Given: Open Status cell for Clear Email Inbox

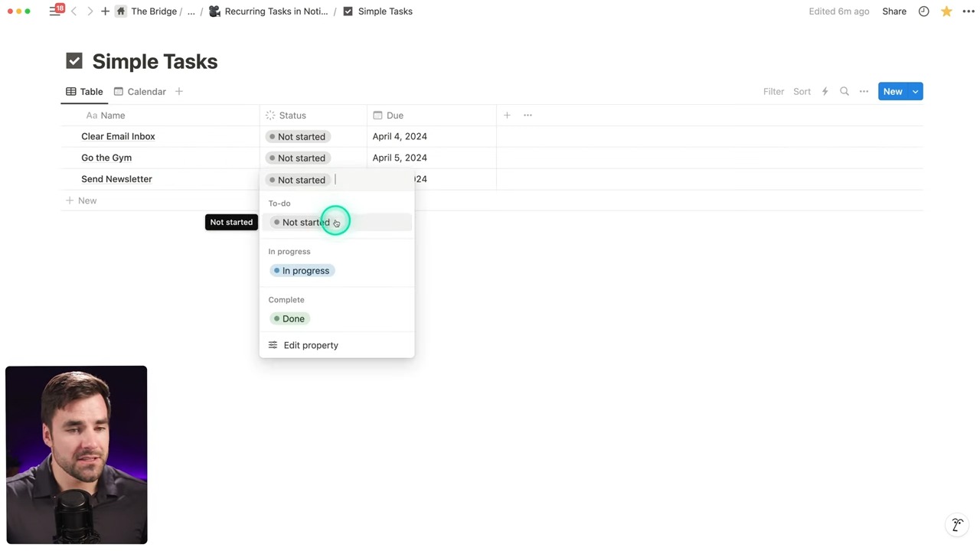Looking at the screenshot, I should [x=312, y=137].
